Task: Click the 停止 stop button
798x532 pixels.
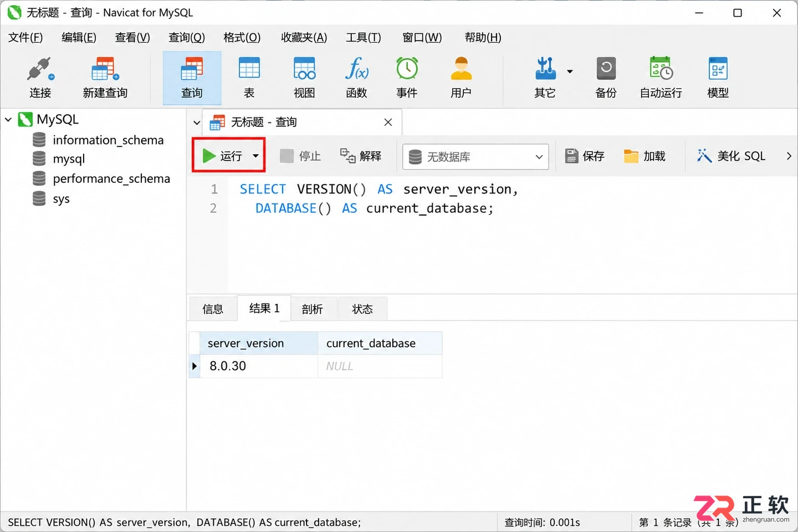Action: pos(300,156)
